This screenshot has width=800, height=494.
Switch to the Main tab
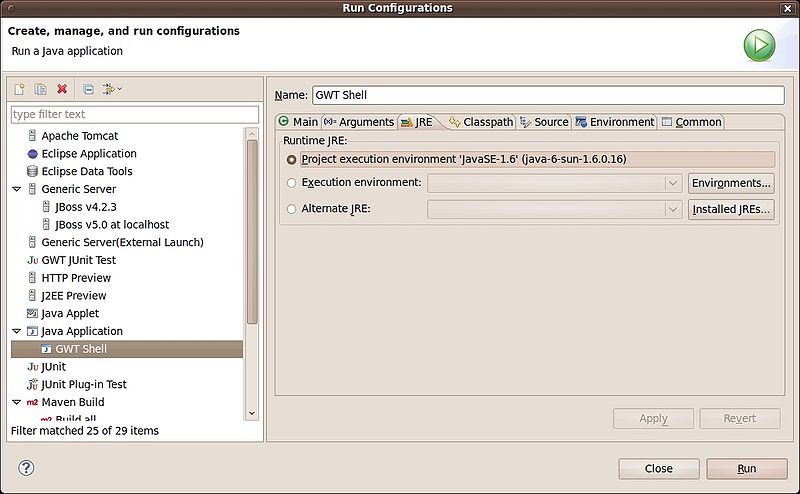pos(298,122)
